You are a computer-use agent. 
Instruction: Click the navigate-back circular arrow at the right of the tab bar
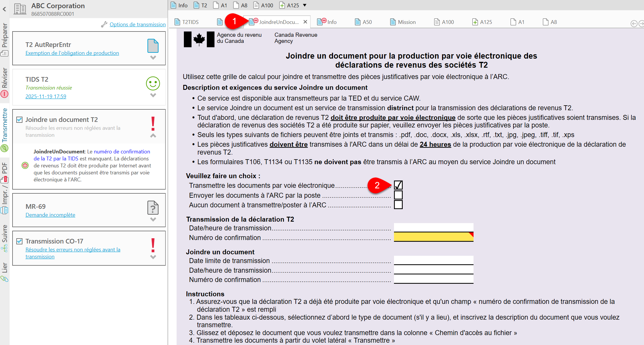tap(634, 24)
